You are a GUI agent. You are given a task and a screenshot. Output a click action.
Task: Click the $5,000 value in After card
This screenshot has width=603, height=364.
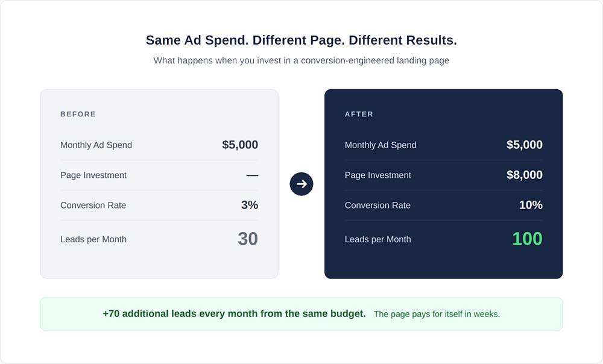click(525, 145)
